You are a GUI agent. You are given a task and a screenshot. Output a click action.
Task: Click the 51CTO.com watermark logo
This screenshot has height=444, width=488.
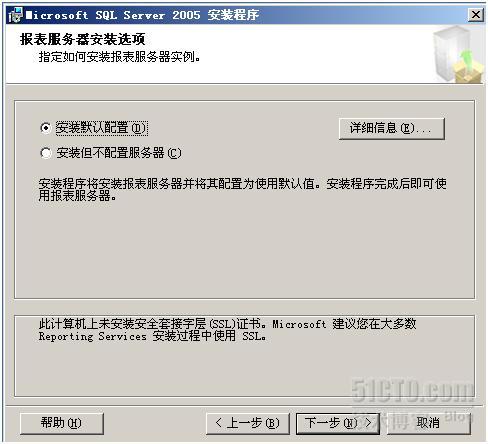tap(413, 391)
